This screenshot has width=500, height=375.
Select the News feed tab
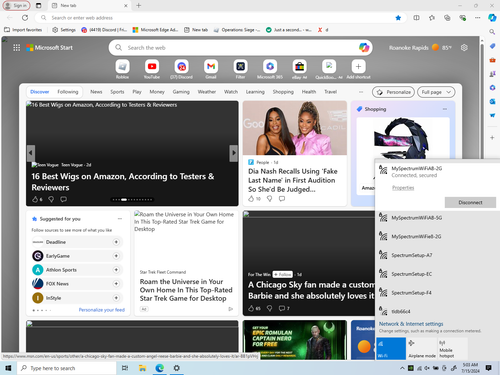click(96, 92)
